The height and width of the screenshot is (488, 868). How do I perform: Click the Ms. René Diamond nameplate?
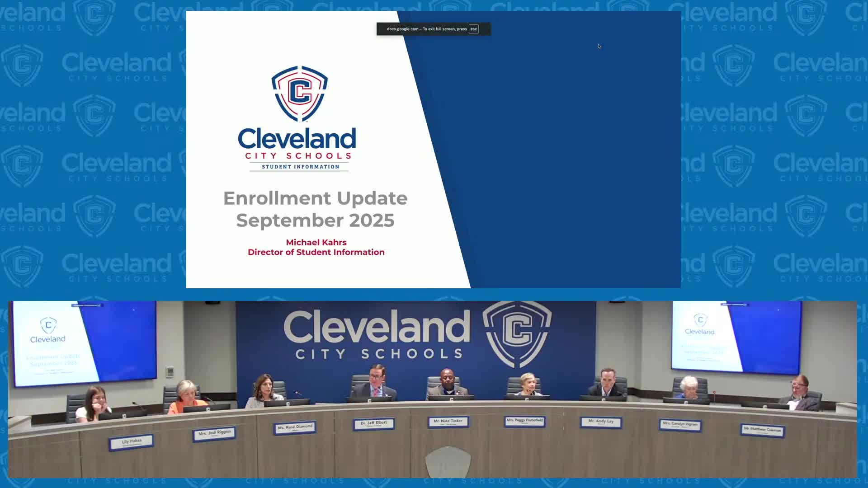click(295, 427)
